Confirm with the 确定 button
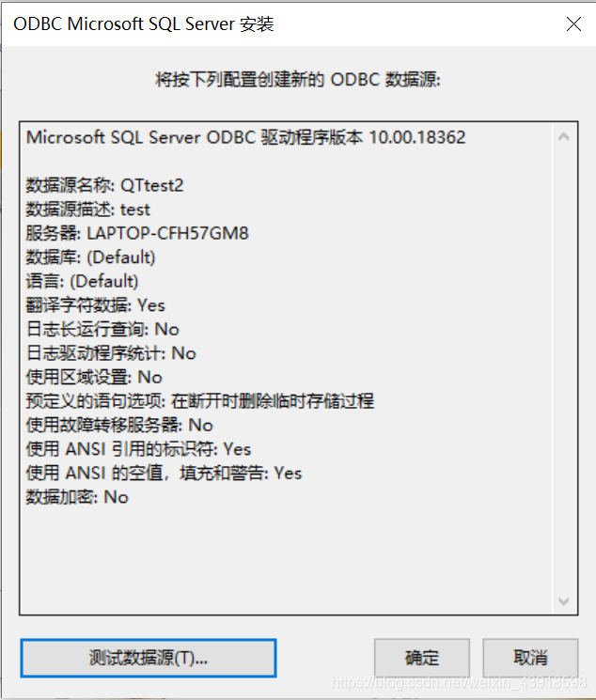 click(x=422, y=658)
